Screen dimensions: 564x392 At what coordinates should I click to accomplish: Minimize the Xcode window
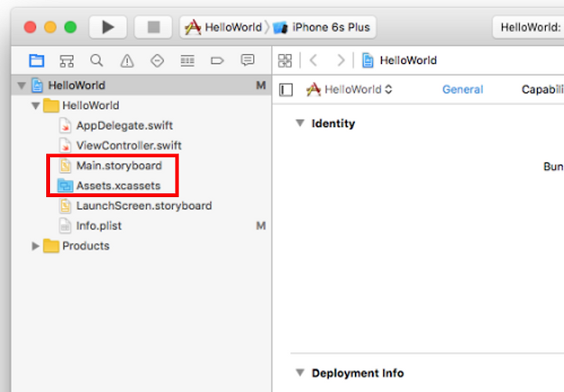(x=50, y=27)
